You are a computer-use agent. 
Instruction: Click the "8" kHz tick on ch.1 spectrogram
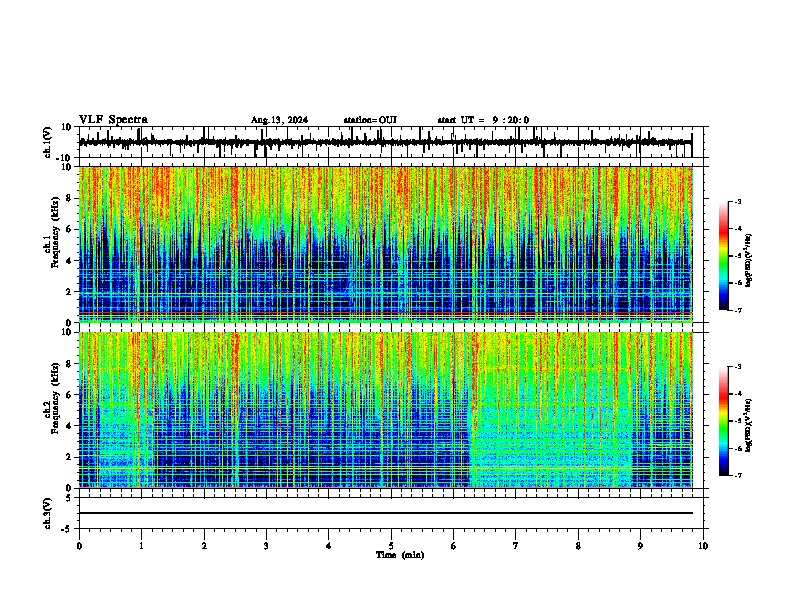point(70,198)
